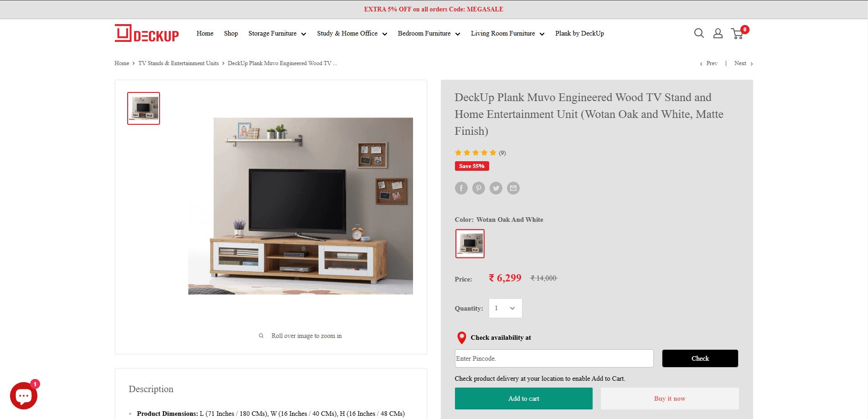Select Wotan Oak And White color swatch
Screen dimensions: 868x419
[470, 244]
